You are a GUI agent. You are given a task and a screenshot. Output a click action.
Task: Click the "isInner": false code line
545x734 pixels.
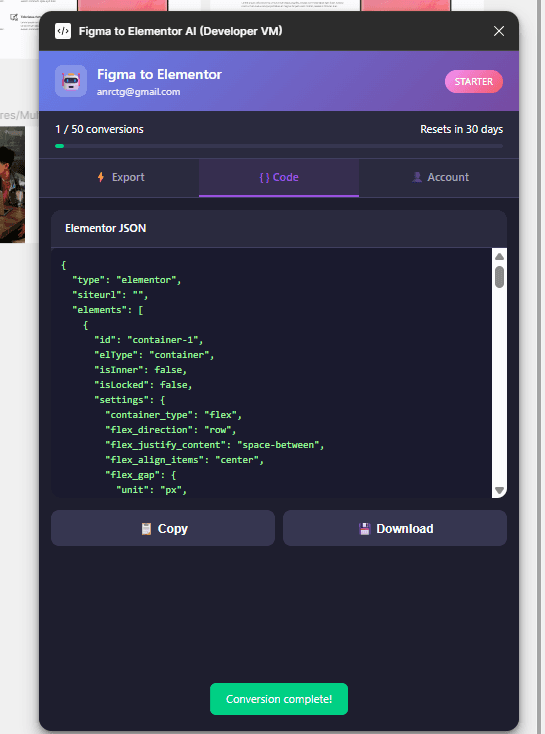point(140,370)
